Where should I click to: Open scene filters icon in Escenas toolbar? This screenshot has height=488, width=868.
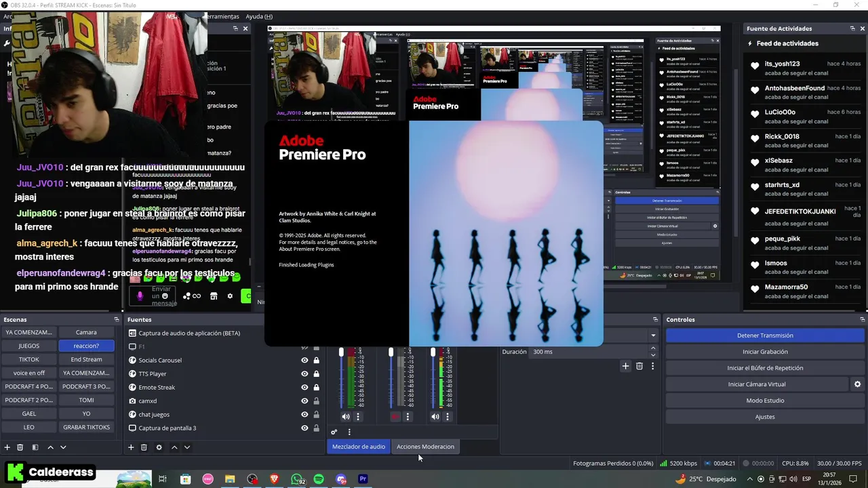35,447
